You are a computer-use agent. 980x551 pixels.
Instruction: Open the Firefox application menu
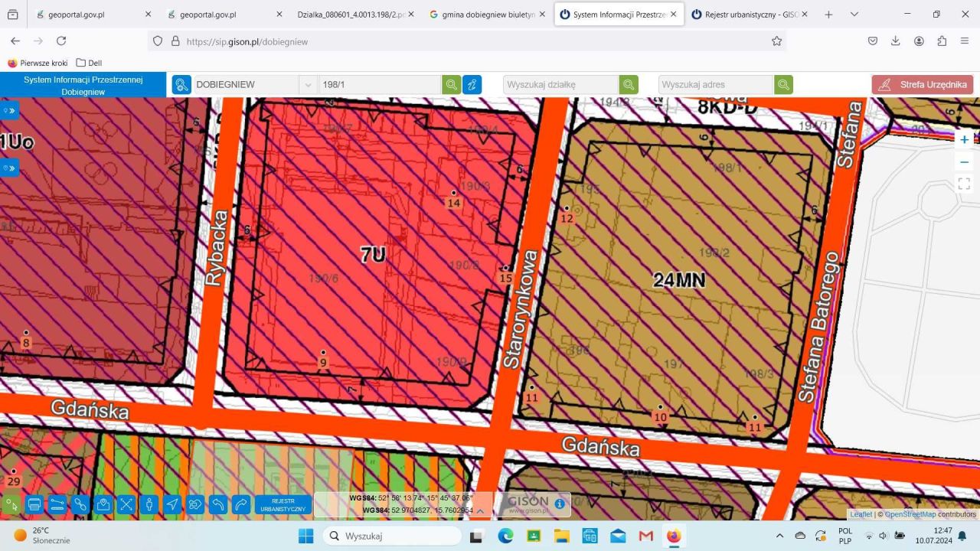pos(965,41)
